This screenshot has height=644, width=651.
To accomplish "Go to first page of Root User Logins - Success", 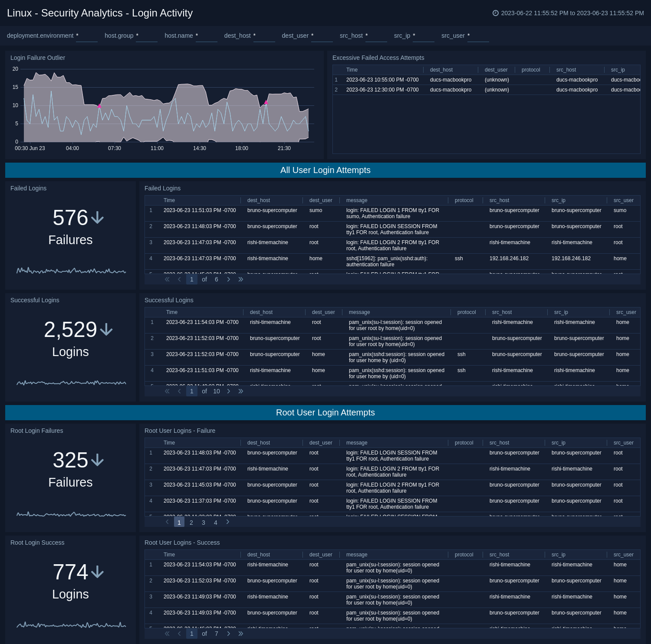I will 167,634.
